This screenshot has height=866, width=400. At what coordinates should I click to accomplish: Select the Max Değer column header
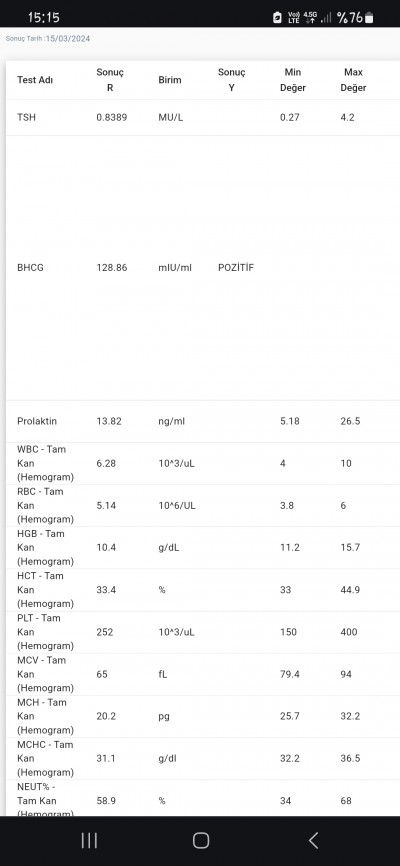click(353, 80)
